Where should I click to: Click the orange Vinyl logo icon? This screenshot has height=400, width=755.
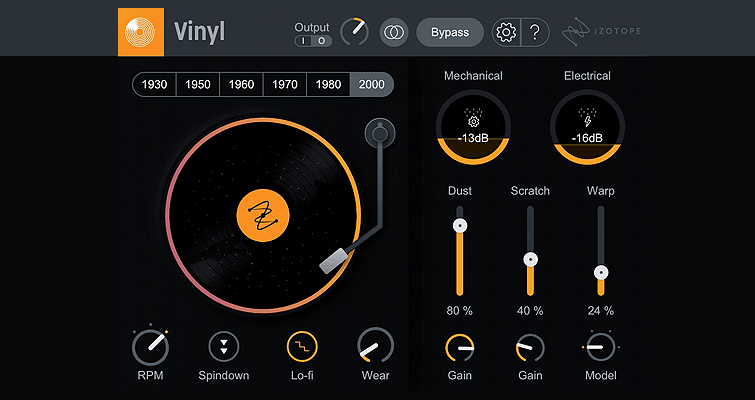pos(139,31)
